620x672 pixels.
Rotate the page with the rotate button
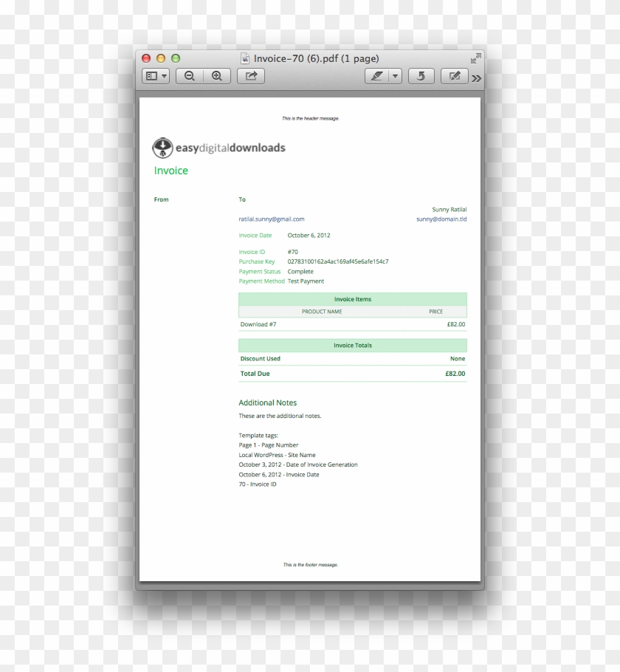tap(421, 76)
